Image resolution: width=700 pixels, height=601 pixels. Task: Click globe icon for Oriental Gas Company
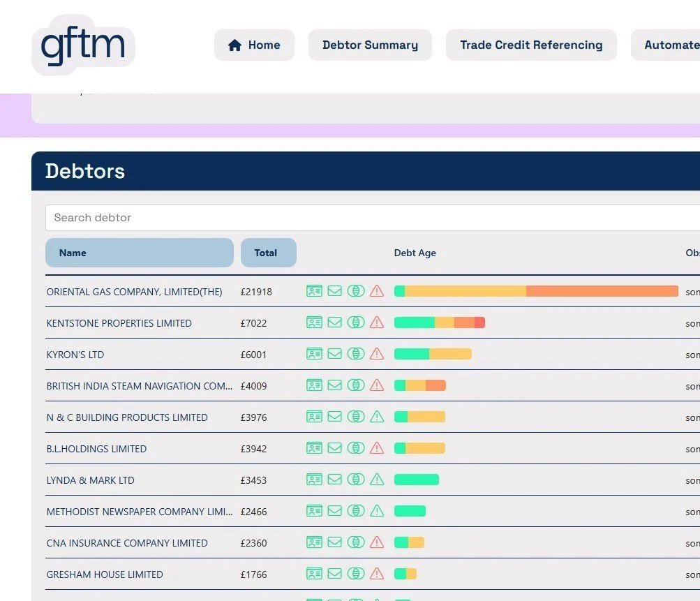point(356,291)
